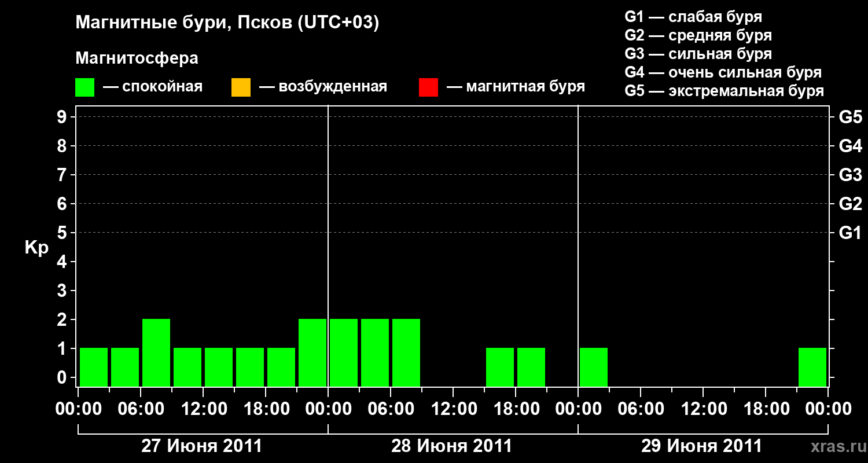This screenshot has height=463, width=868.
Task: Click the G1 label on right axis
Action: [x=851, y=233]
